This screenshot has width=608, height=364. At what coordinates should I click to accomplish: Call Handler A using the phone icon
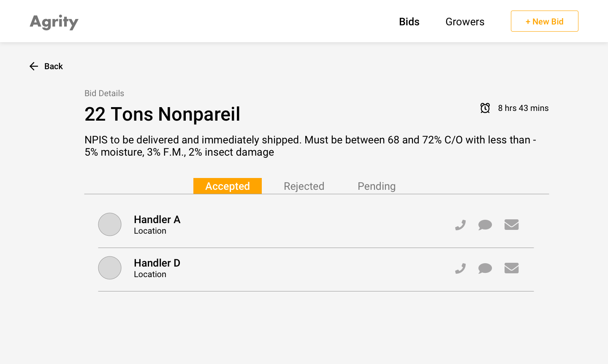point(460,225)
